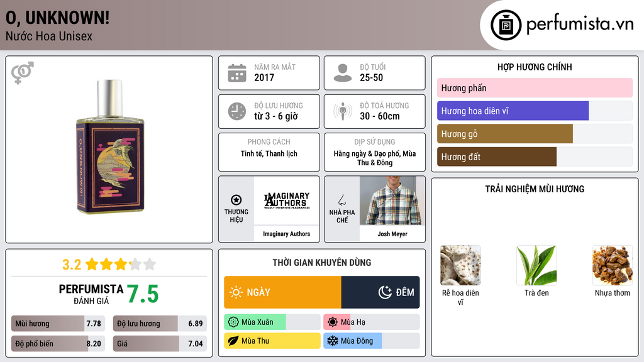Click the pink Hương phấn accord bar
The width and height of the screenshot is (644, 362).
[535, 88]
